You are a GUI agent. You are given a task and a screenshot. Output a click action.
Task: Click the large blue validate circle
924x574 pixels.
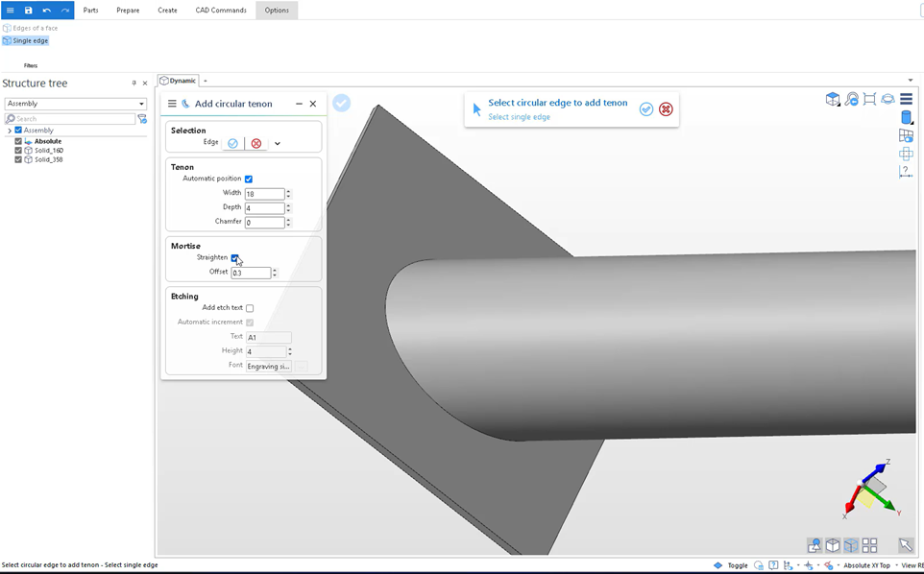(341, 103)
